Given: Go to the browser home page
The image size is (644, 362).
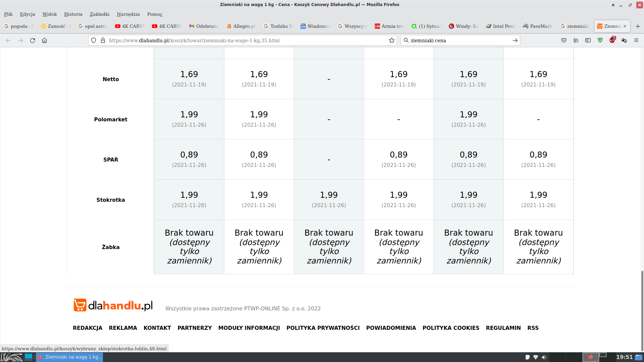Looking at the screenshot, I should pyautogui.click(x=44, y=40).
